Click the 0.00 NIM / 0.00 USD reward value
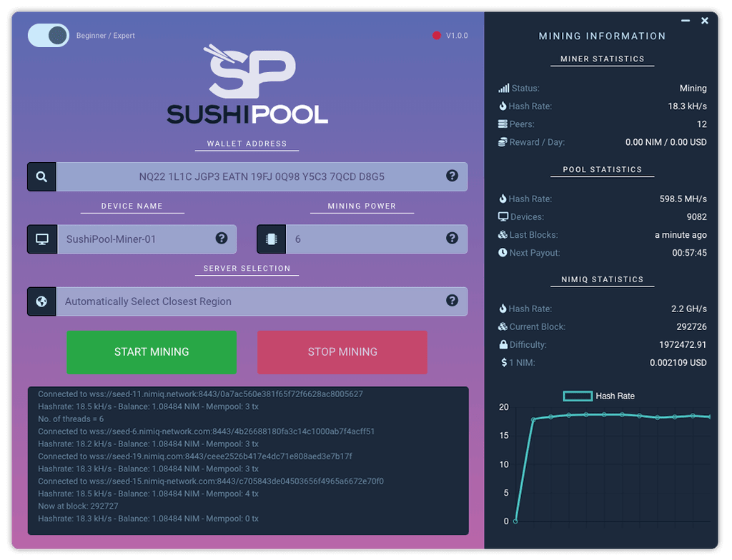Screen dimensions: 732x560 pos(666,142)
